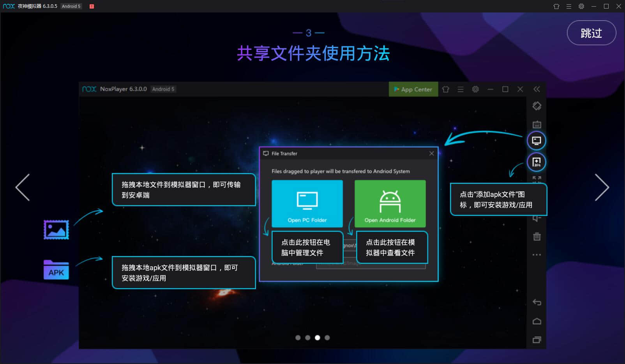Click the red alert indicator beside Android 5

pos(92,6)
